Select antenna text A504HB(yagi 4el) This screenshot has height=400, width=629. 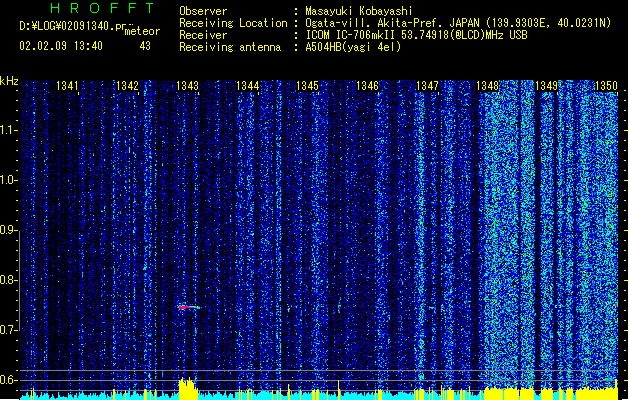click(353, 47)
